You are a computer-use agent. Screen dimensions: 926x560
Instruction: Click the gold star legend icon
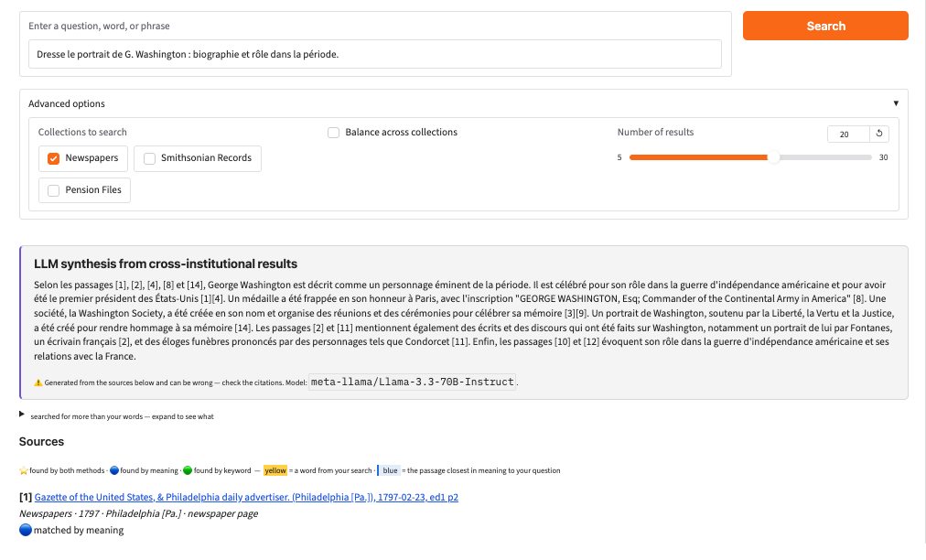point(24,471)
